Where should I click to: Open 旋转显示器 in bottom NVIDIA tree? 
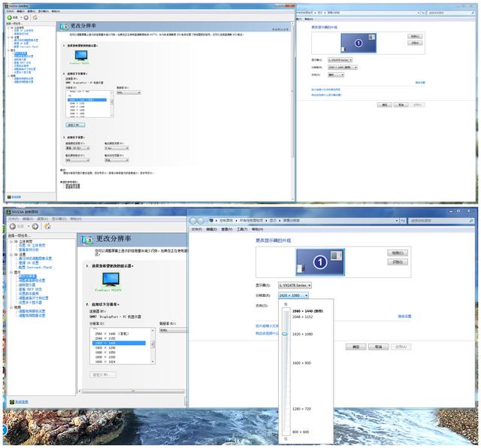[27, 285]
